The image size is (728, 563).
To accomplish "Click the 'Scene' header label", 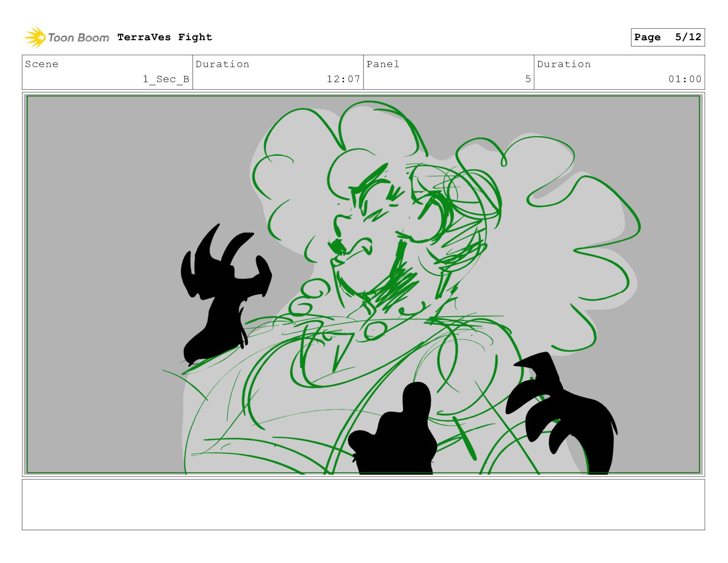I will (x=41, y=64).
